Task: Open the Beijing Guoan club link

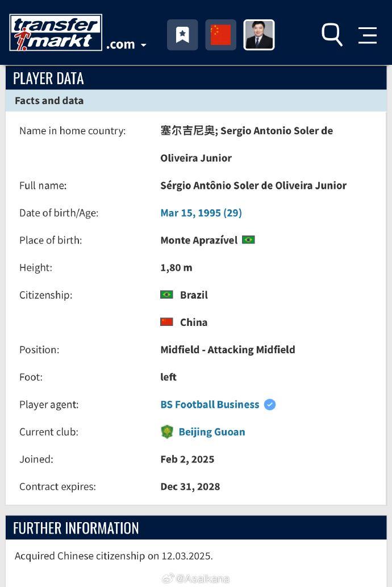Action: point(212,432)
